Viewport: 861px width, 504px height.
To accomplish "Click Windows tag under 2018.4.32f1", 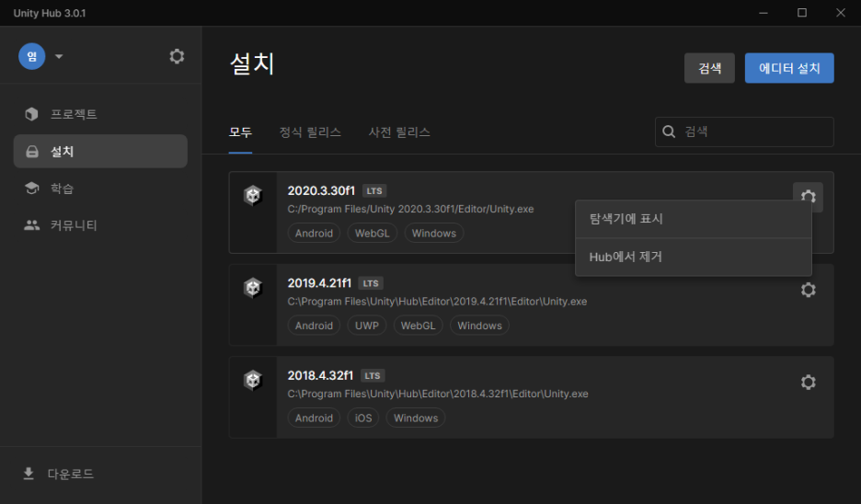I will (x=416, y=418).
